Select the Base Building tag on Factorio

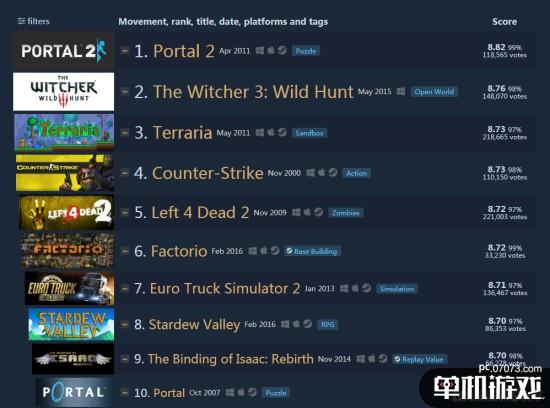click(312, 251)
